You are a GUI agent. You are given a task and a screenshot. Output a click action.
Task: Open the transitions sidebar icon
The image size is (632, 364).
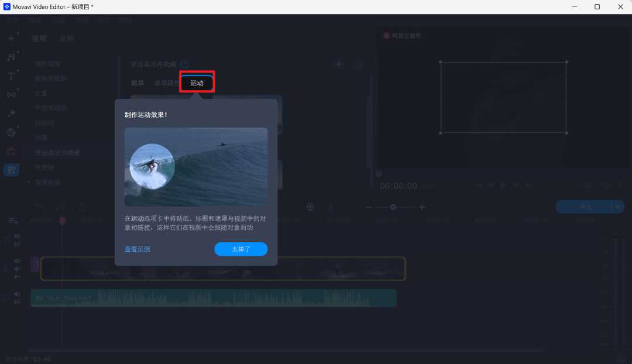coord(11,94)
